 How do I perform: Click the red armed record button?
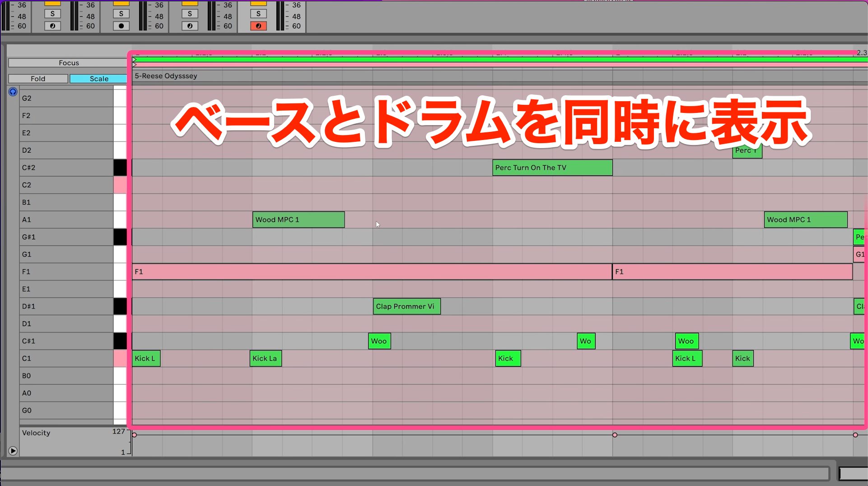258,26
